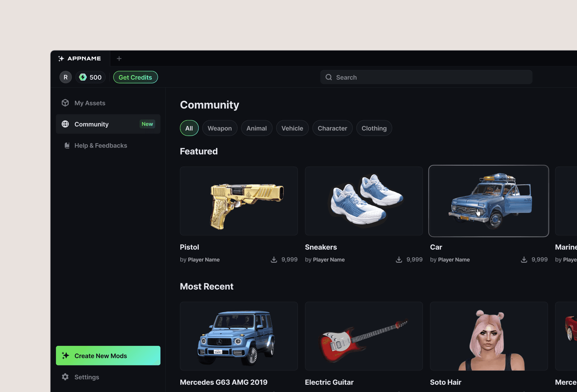Open My Assets in sidebar
577x392 pixels.
tap(108, 103)
